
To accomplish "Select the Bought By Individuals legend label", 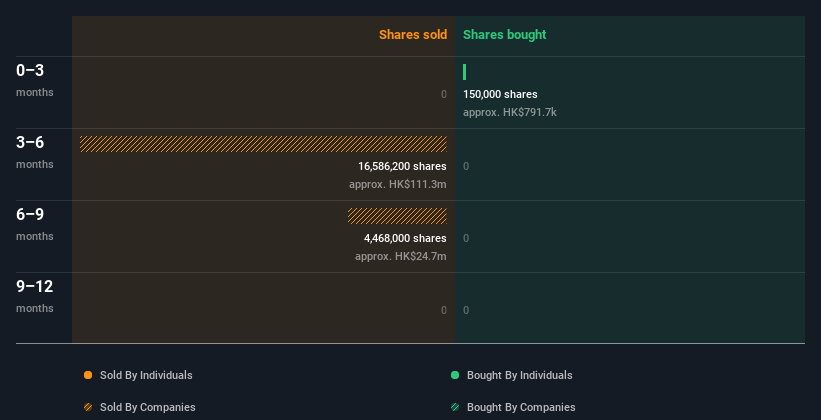I will point(519,375).
